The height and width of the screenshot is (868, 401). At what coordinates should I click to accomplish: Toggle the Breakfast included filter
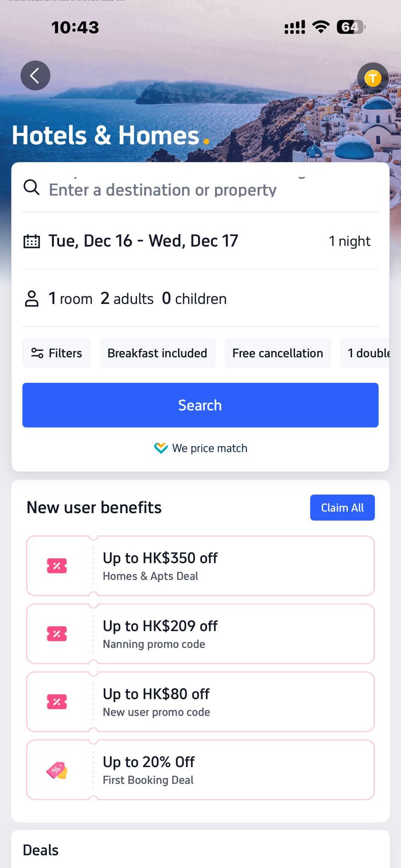click(157, 353)
